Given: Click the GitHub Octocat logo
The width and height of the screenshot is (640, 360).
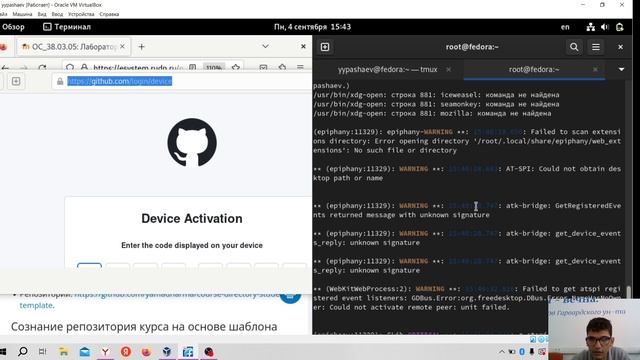Looking at the screenshot, I should 192,142.
